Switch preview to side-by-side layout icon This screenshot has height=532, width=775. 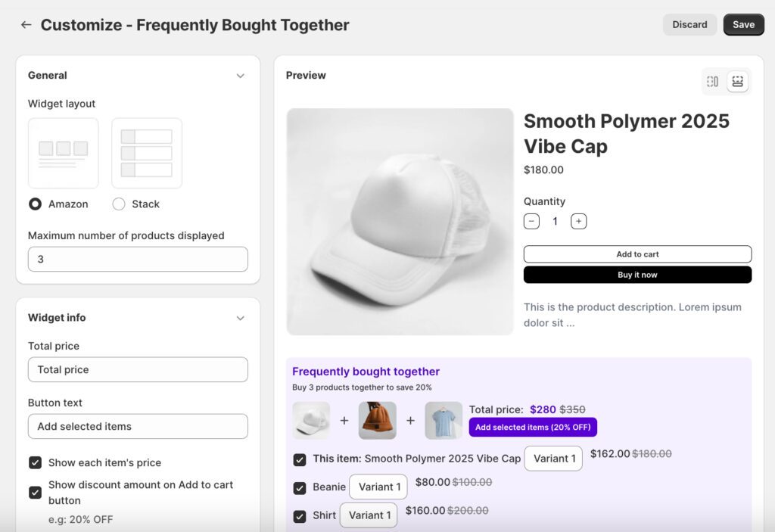pos(712,81)
